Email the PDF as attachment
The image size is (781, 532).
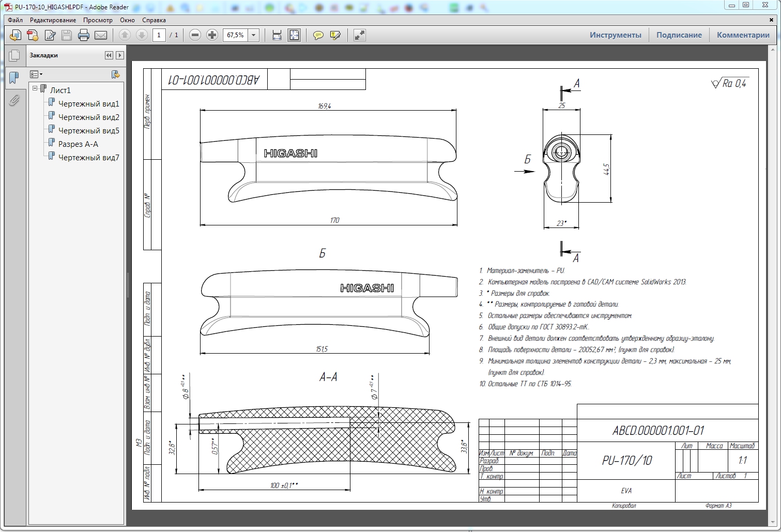[x=100, y=35]
